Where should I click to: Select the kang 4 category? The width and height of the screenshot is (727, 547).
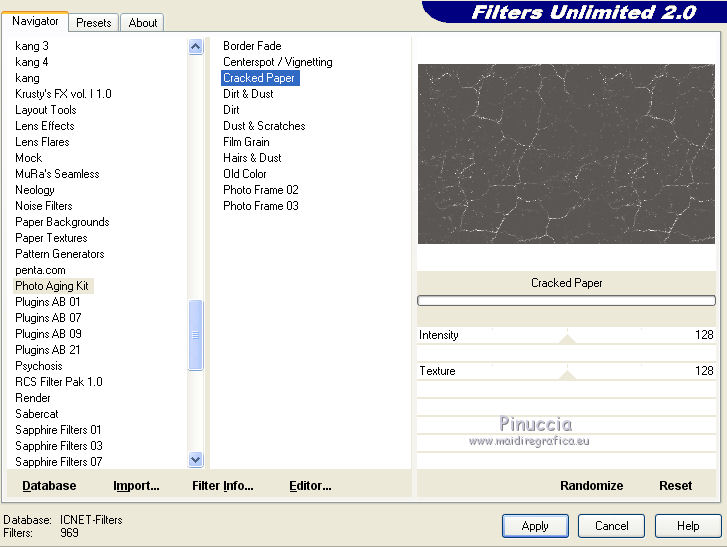tap(32, 62)
